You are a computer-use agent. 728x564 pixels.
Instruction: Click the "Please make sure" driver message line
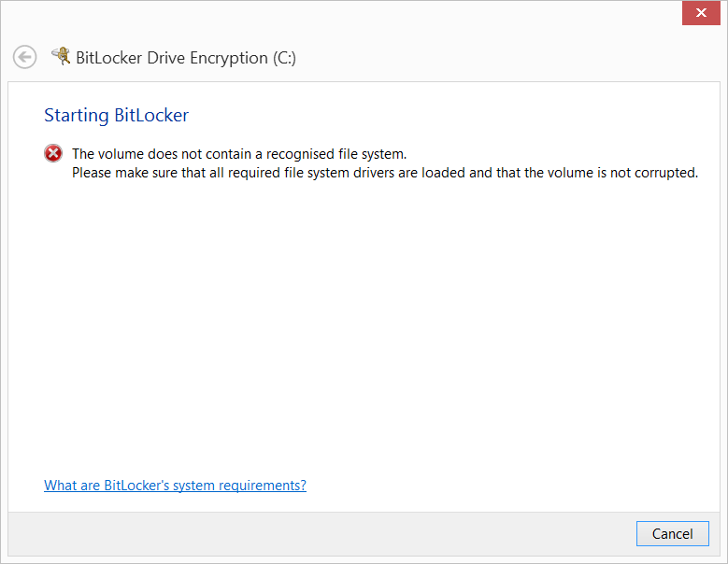tap(385, 173)
